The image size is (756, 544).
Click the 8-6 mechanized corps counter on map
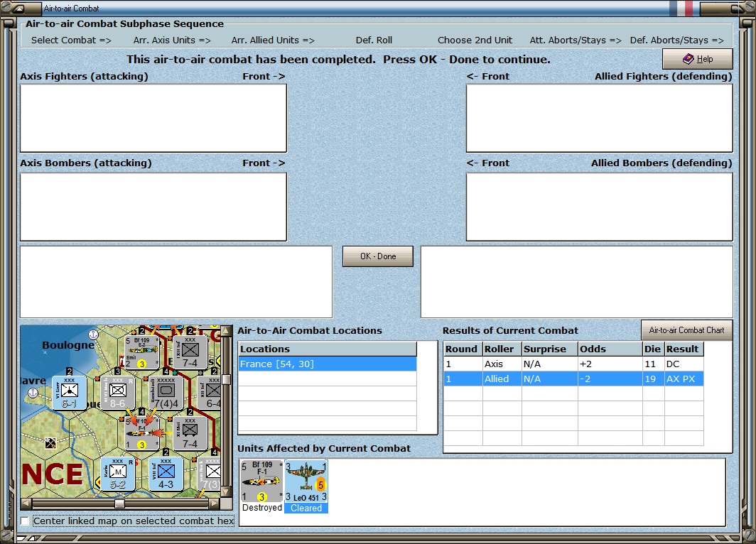118,393
